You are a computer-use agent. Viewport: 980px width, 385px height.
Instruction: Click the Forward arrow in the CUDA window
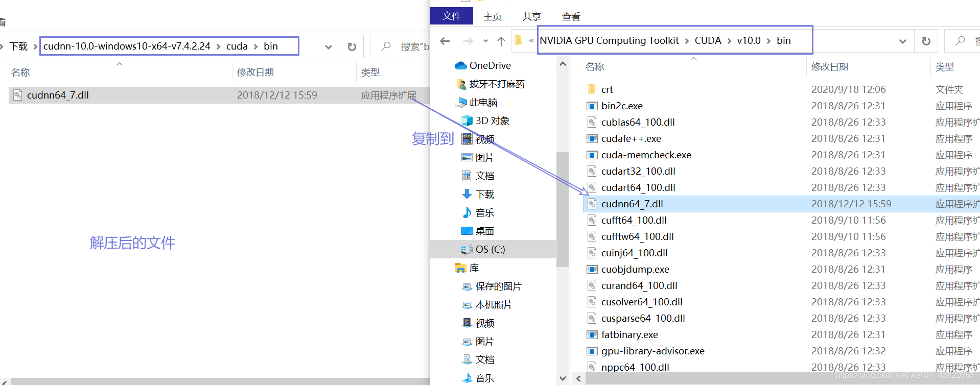click(468, 41)
